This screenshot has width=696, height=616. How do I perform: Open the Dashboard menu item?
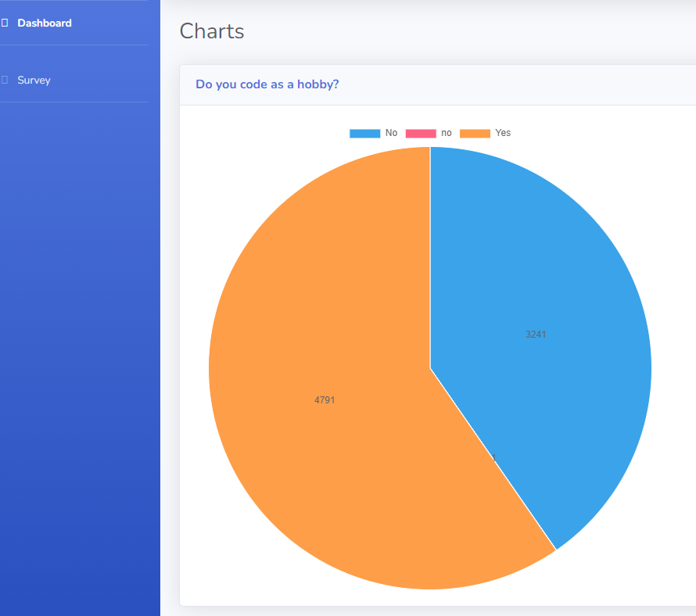coord(45,23)
